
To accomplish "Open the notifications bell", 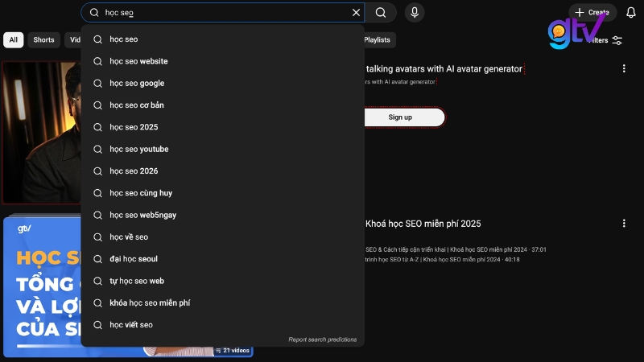I will click(x=630, y=13).
